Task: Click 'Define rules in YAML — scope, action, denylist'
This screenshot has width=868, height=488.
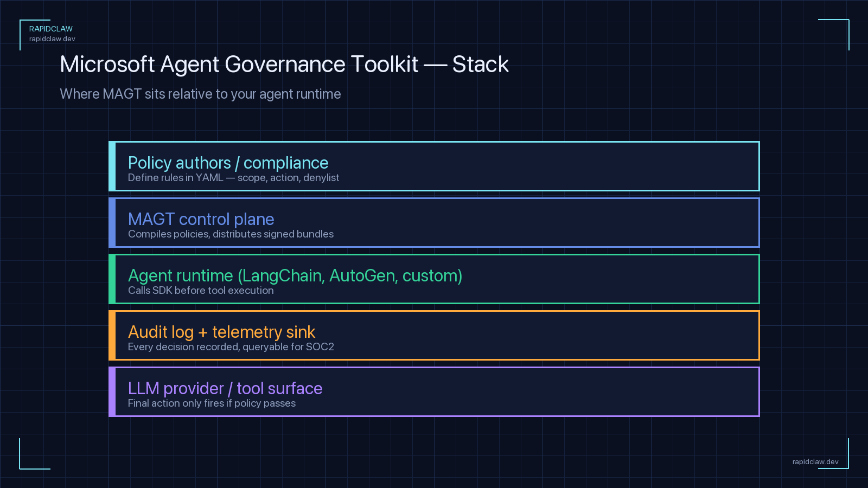Action: [233, 178]
